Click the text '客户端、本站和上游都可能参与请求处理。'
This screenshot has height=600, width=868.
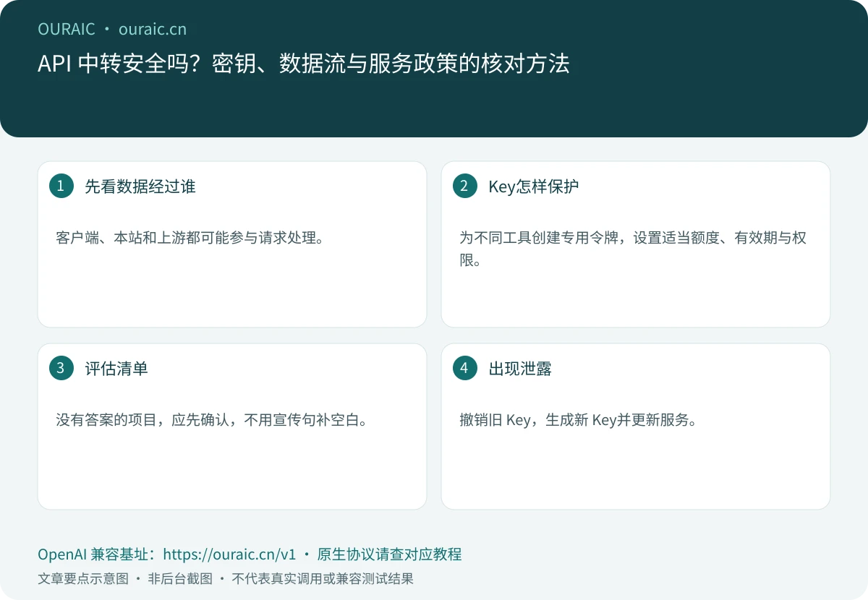190,238
